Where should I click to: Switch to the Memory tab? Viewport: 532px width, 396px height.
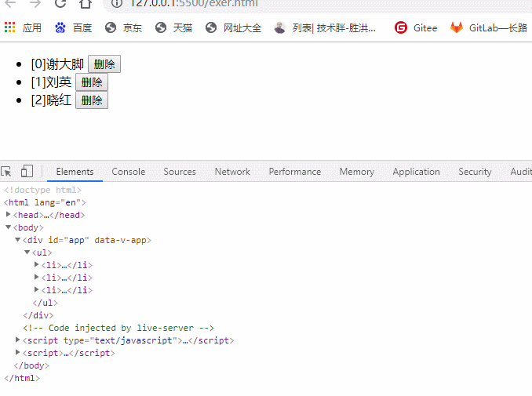[357, 172]
